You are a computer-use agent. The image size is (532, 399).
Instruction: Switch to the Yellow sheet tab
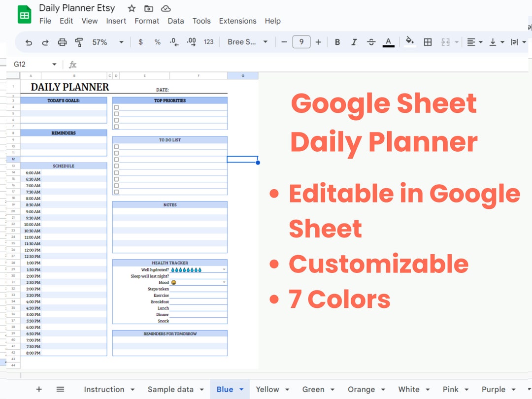[268, 389]
